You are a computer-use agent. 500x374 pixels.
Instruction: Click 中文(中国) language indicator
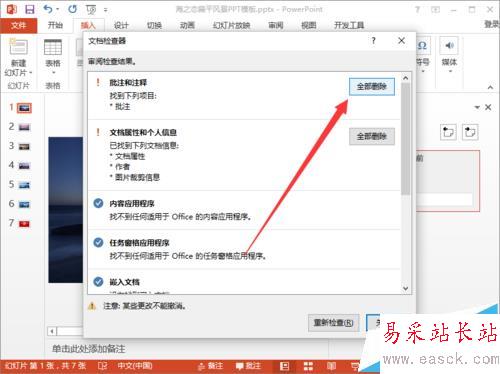click(x=135, y=366)
